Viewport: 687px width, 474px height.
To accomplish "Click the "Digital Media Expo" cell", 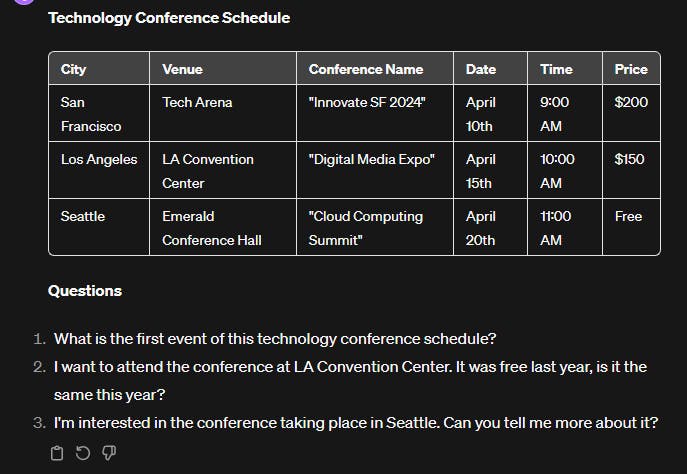I will [375, 170].
